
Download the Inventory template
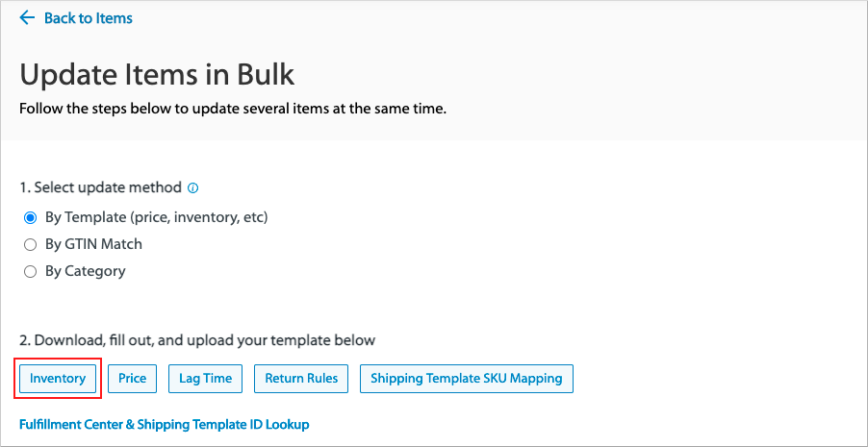tap(58, 379)
